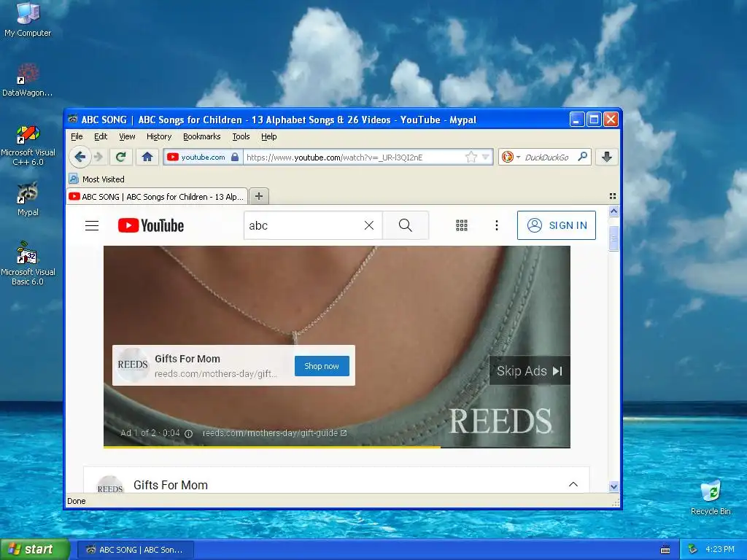Screen dimensions: 747x560
Task: Select Microsoft Visual C++ 6.0 desktop icon
Action: tap(28, 145)
